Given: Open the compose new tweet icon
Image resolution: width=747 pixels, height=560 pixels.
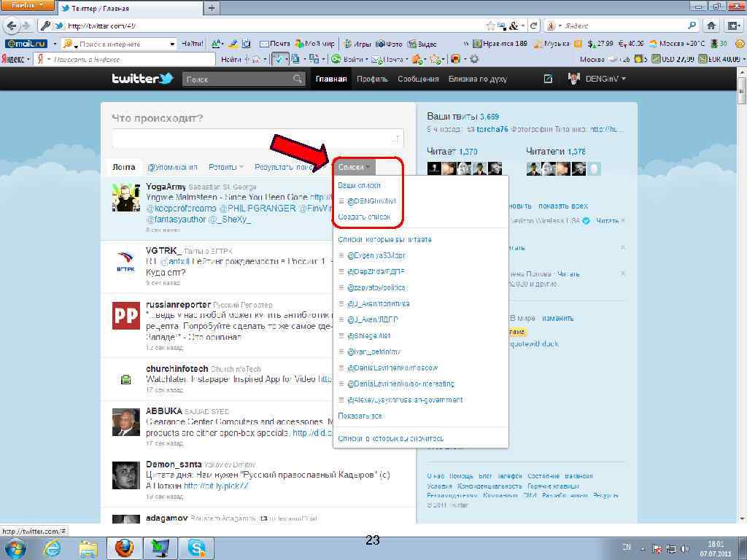Looking at the screenshot, I should coord(548,79).
